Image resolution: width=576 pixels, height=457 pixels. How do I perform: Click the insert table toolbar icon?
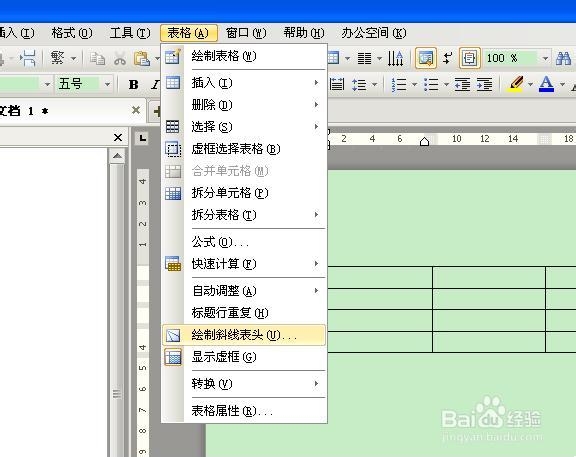334,58
